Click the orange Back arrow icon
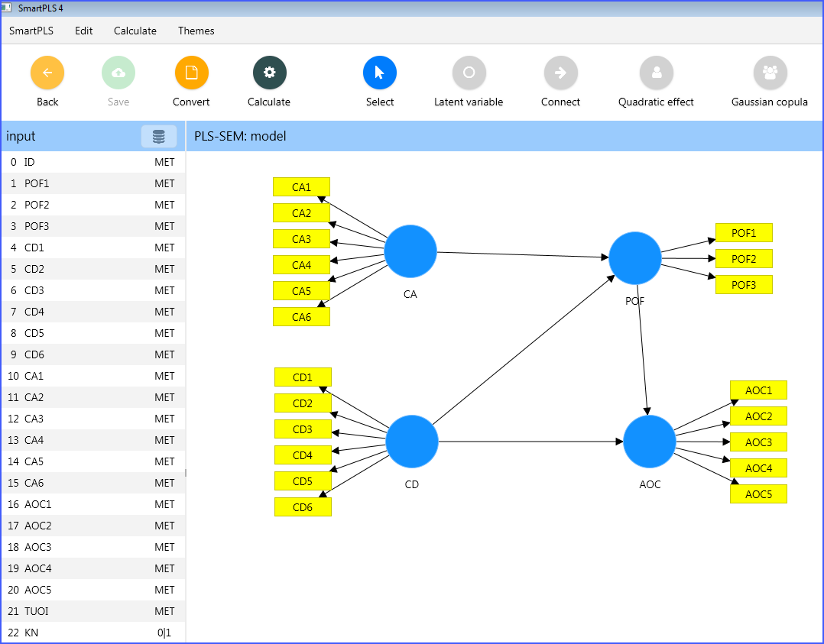Image resolution: width=824 pixels, height=644 pixels. click(47, 73)
